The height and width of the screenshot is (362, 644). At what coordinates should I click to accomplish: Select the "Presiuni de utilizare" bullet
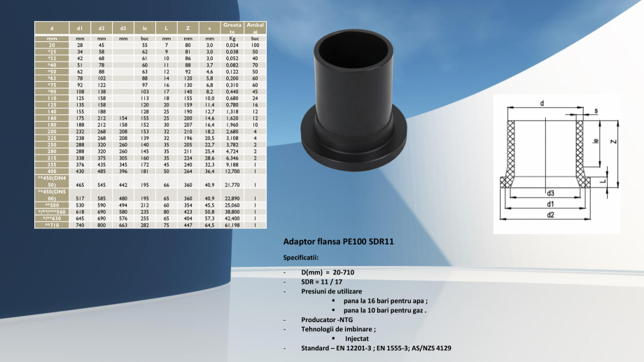pos(331,291)
